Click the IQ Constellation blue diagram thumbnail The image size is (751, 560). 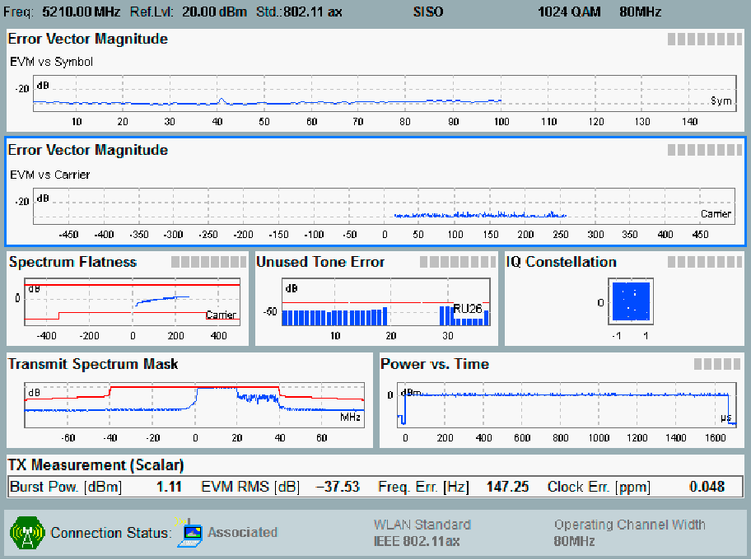[x=631, y=301]
